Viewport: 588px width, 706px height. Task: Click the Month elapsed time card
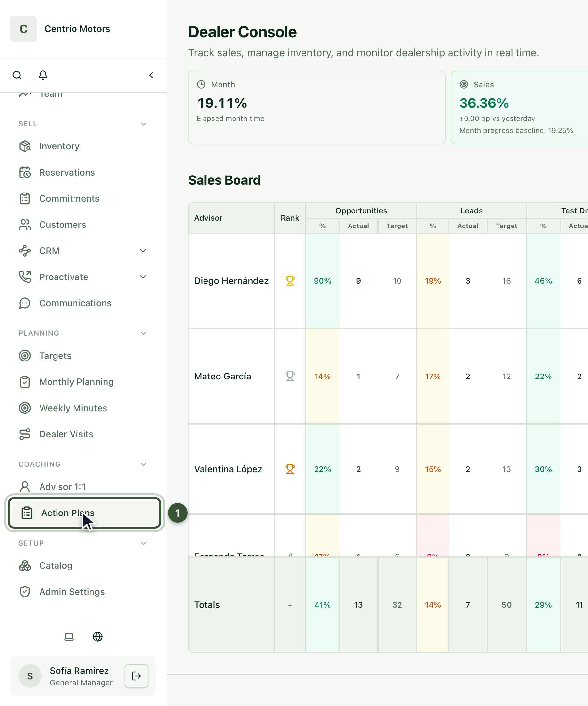coord(317,108)
